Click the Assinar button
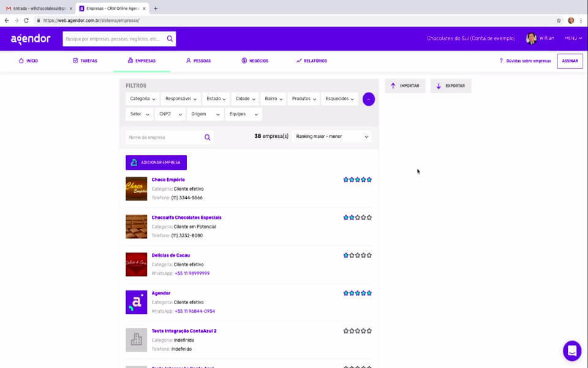 (x=570, y=61)
